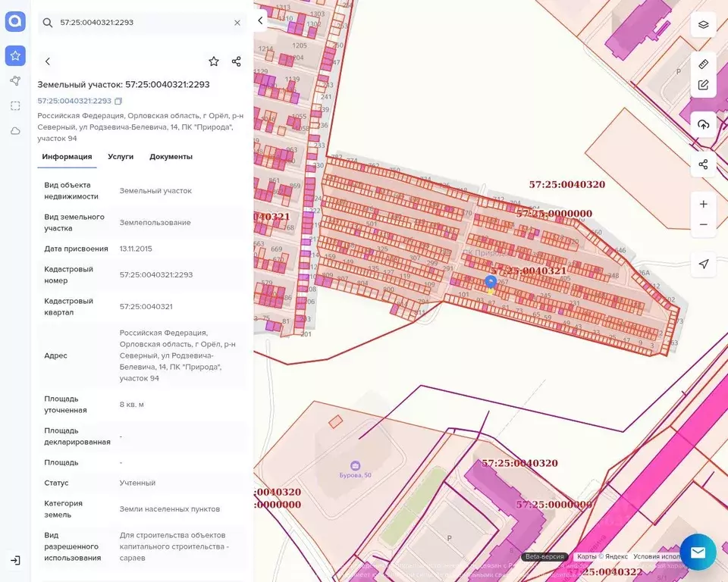Screen dimensions: 728x582
Task: Switch to the Документы tab
Action: tap(171, 157)
